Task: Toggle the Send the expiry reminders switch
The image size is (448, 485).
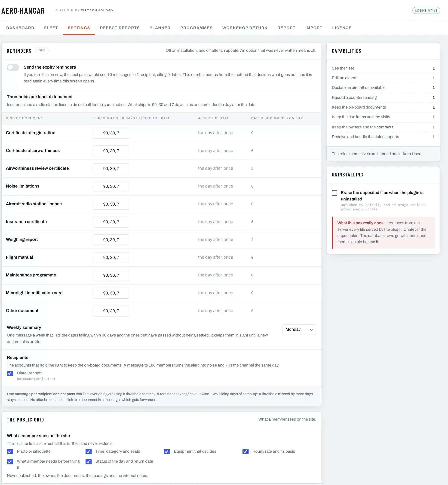Action: coord(13,67)
